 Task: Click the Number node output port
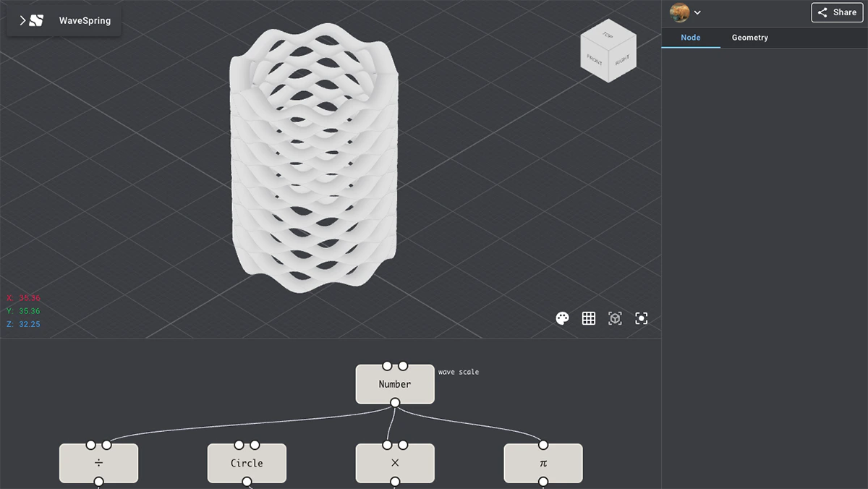tap(395, 403)
